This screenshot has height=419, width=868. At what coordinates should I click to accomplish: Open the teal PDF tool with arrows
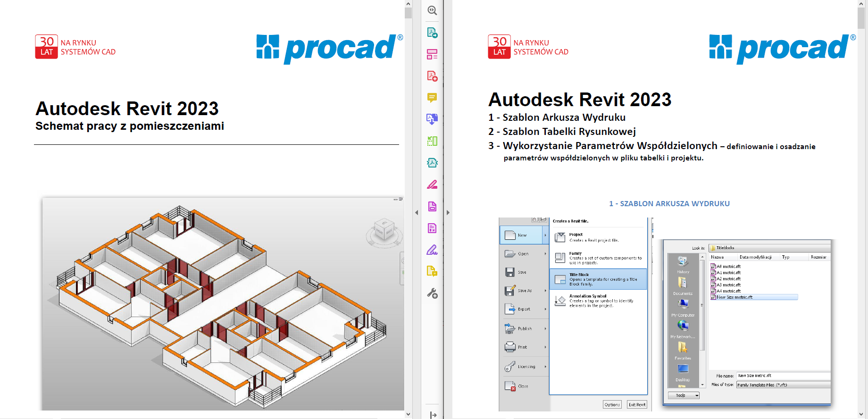click(x=432, y=163)
